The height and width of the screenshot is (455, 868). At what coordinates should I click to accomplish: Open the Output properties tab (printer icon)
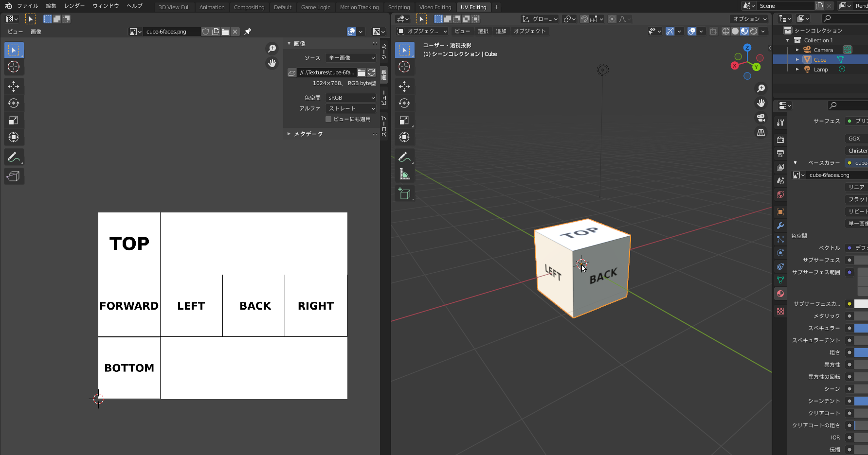point(780,154)
